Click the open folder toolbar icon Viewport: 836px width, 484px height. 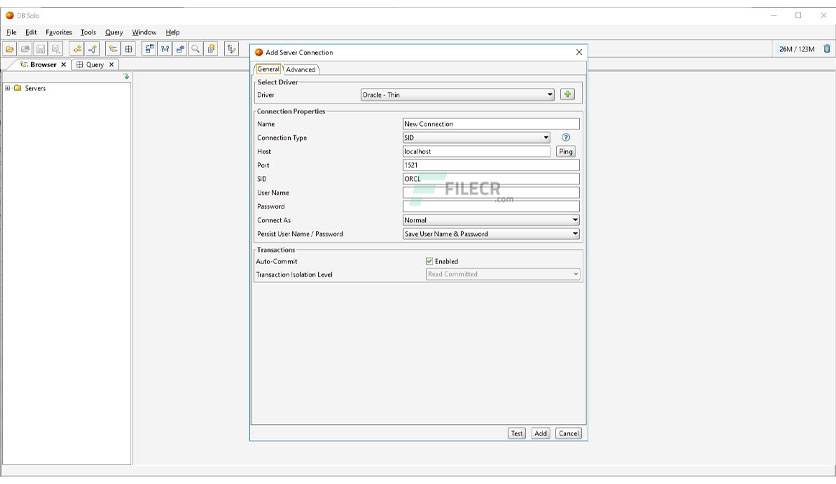[10, 49]
